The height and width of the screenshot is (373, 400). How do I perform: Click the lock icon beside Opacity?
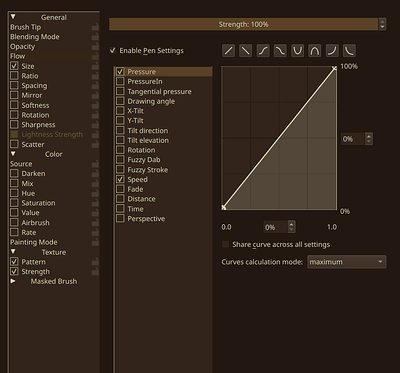pos(95,46)
